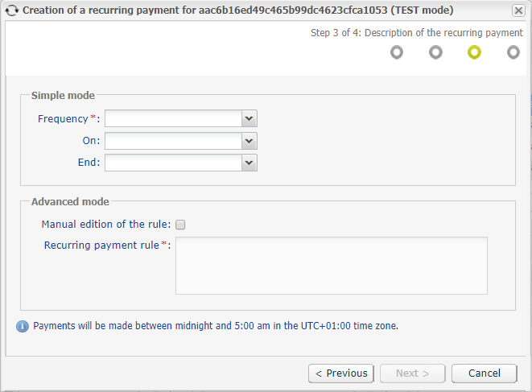This screenshot has height=392, width=532.
Task: Click into the On combo field
Action: coord(173,141)
